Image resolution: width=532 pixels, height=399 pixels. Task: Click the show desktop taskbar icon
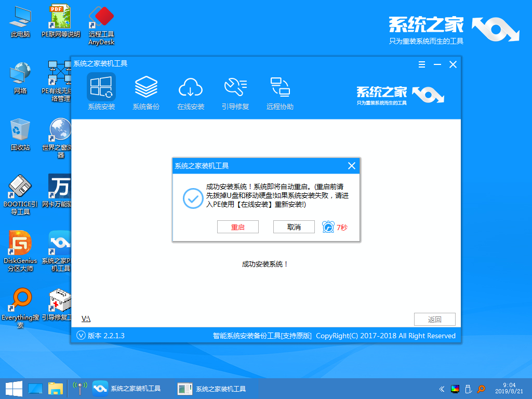35,389
